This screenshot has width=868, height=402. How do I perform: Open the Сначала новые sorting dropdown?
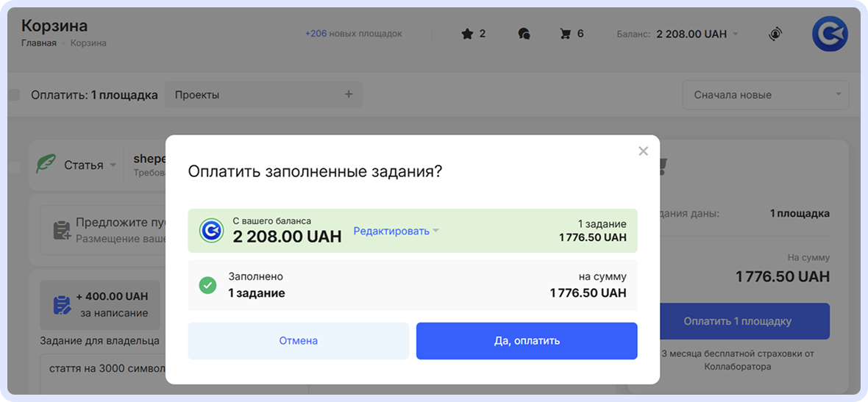(x=765, y=95)
